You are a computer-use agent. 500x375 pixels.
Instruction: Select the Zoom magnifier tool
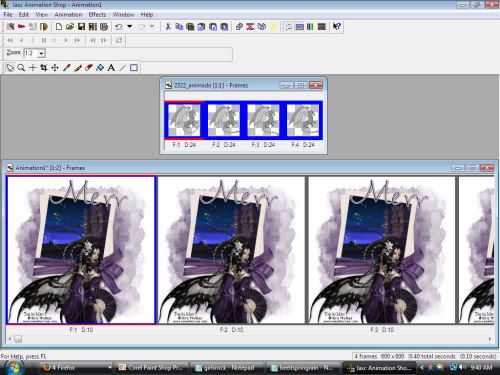tap(21, 68)
